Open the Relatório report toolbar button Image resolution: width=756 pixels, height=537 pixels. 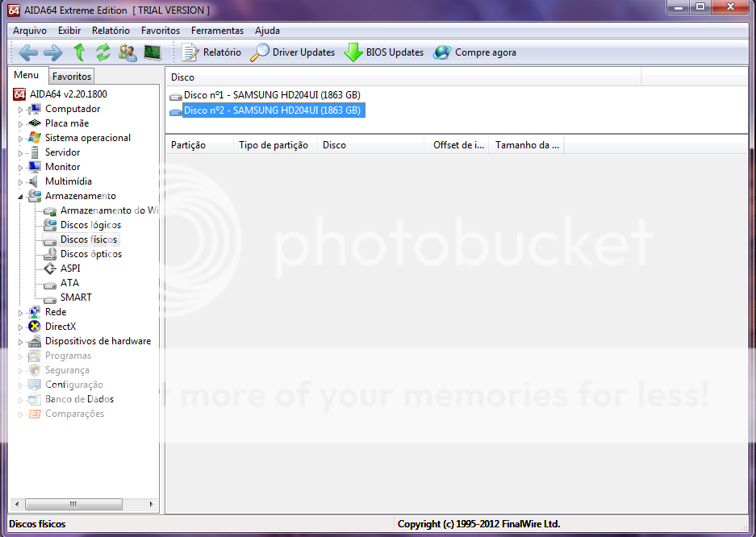[x=211, y=52]
